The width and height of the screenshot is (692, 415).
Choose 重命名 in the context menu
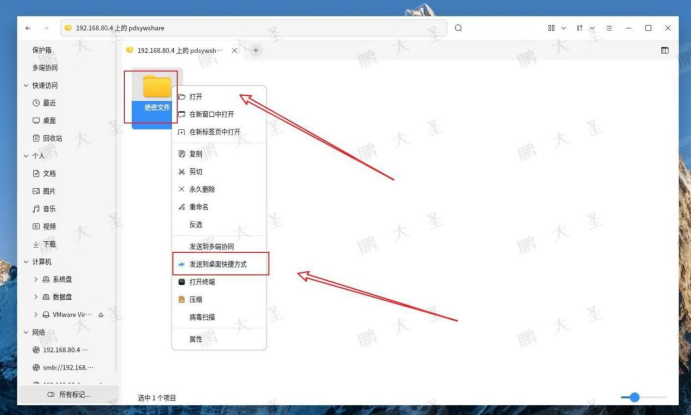(219, 207)
